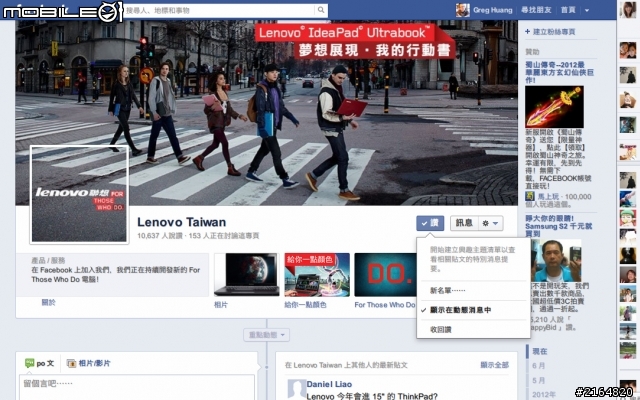
Task: Open Greg Huang profile avatar
Action: pos(462,10)
